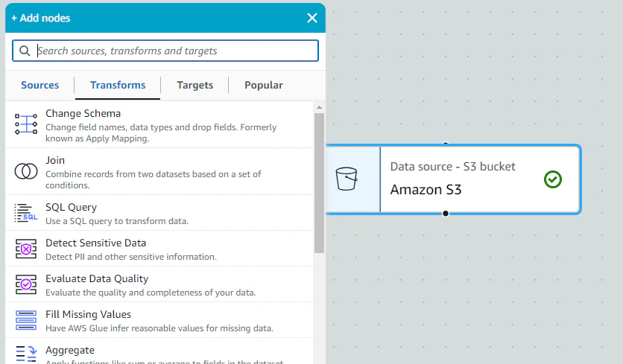Select the Amazon S3 node title

point(426,190)
